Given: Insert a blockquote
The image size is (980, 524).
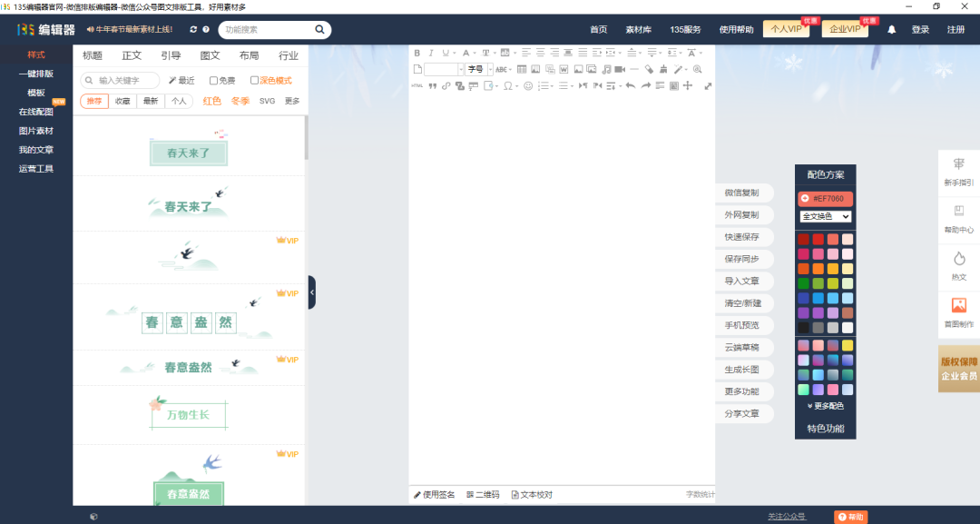Looking at the screenshot, I should point(433,86).
